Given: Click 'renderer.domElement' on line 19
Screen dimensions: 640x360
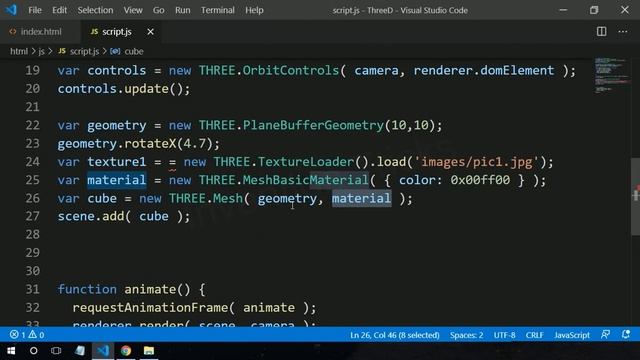Looking at the screenshot, I should pos(484,71).
